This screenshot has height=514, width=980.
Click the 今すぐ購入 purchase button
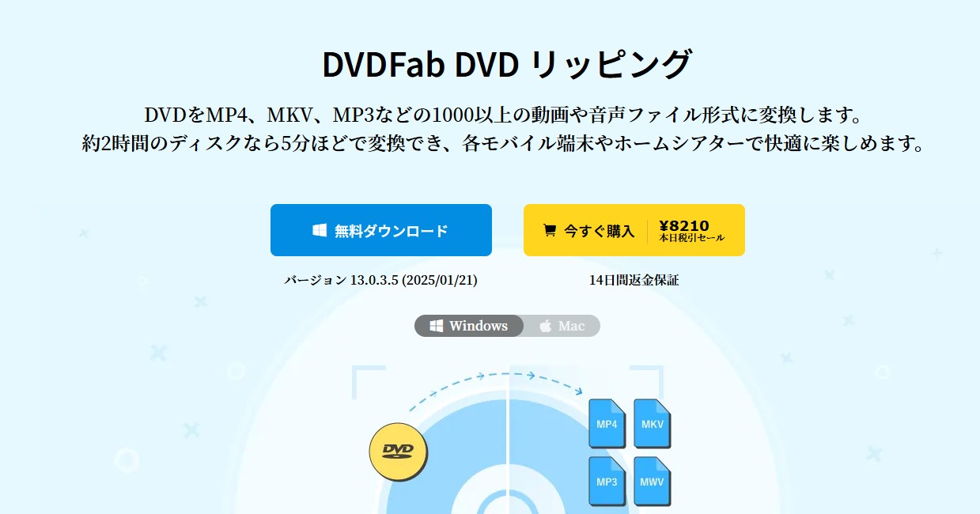[x=634, y=230]
